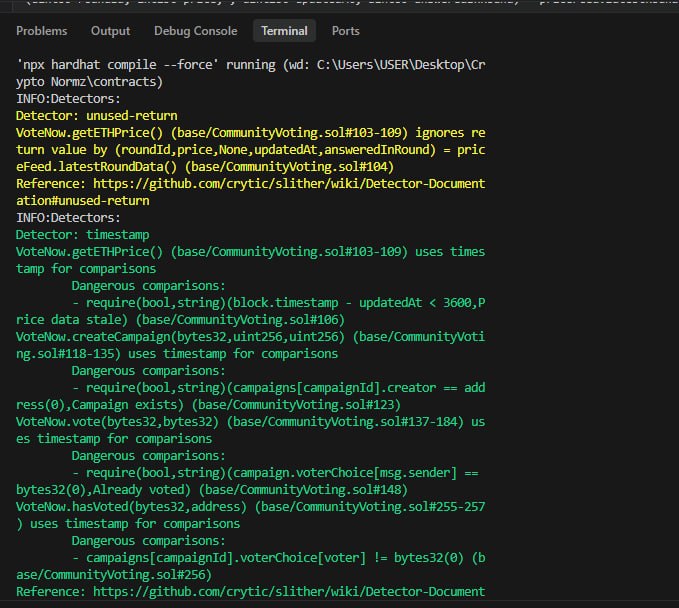Click 'Campaign exists) (base/CommunityVoting.sol#123)' line
This screenshot has height=608, width=679.
[208, 404]
